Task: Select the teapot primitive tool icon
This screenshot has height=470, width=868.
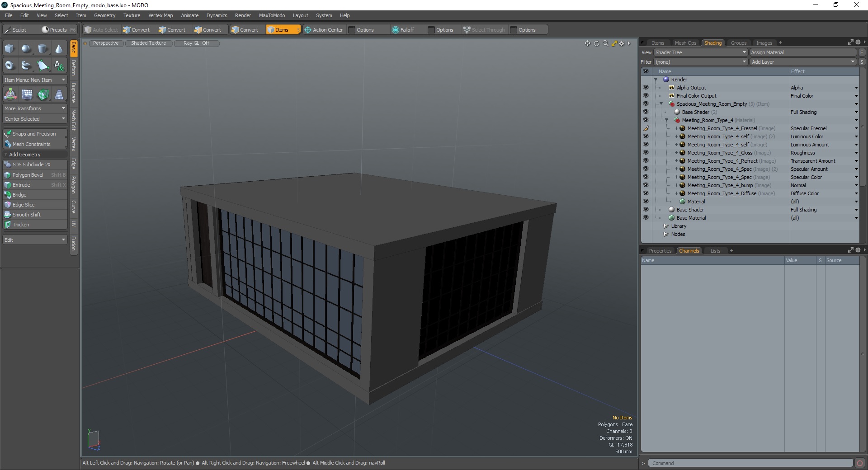Action: [26, 66]
